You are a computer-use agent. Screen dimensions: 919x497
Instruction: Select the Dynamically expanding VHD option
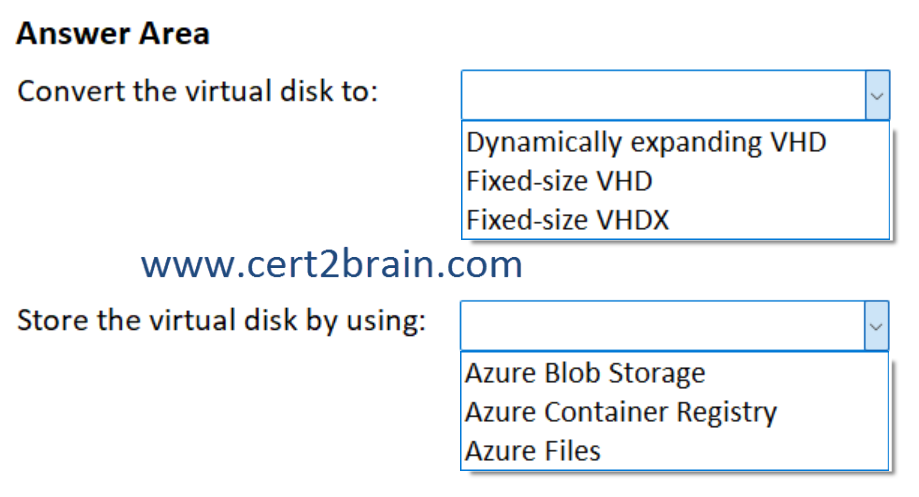click(x=646, y=142)
